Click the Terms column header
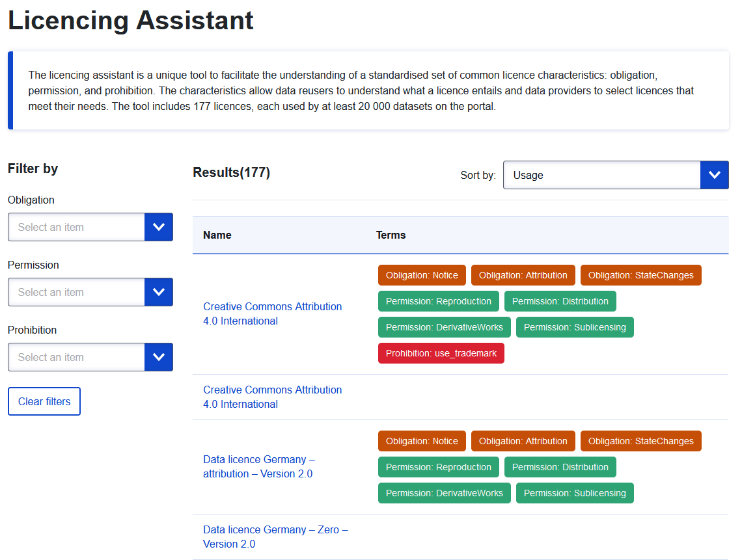This screenshot has width=742, height=560. coord(391,235)
